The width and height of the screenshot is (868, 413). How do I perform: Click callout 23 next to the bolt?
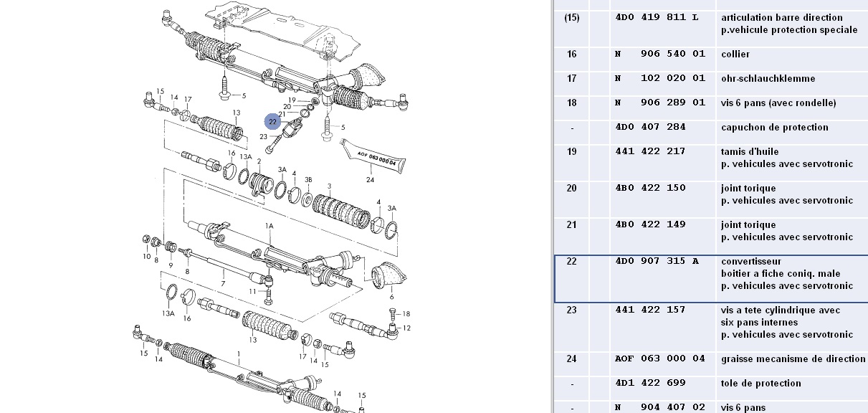tap(263, 137)
